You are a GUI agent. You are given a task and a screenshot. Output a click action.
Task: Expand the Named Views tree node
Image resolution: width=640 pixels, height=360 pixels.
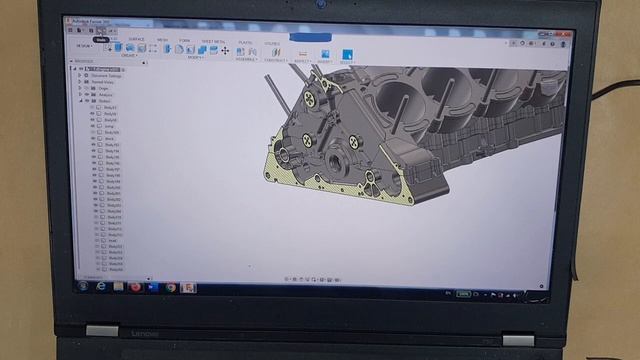pos(80,82)
